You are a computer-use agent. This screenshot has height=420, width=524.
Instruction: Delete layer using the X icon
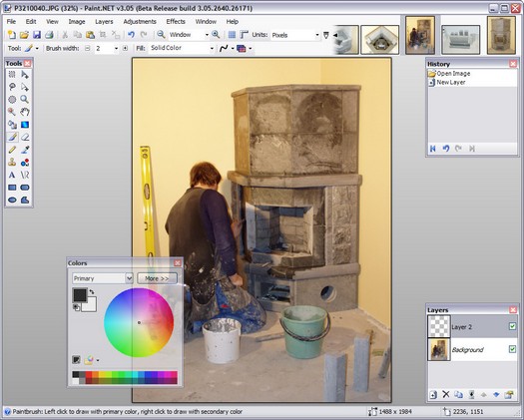446,395
